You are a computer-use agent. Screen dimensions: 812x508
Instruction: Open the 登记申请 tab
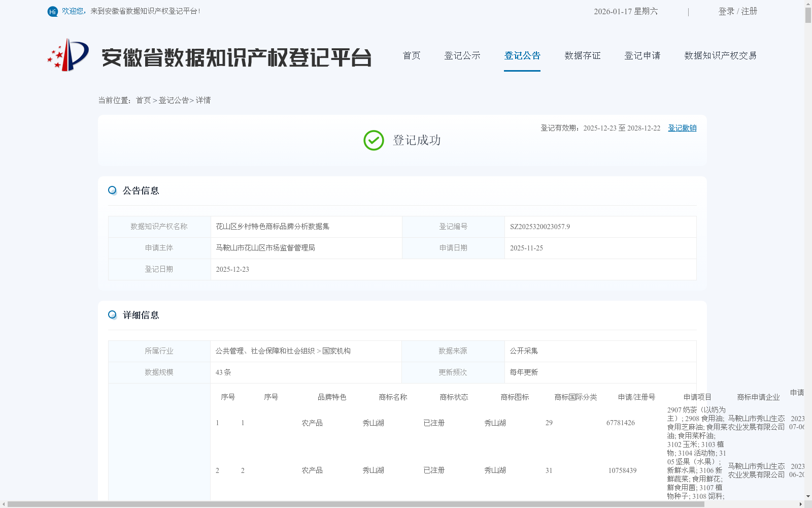coord(642,55)
